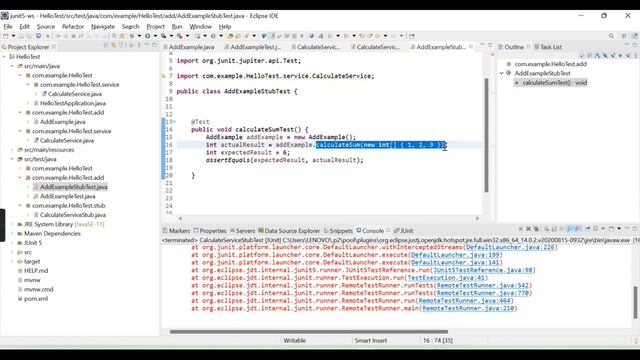The width and height of the screenshot is (640, 360).
Task: Minimize the editor area
Action: click(x=482, y=45)
